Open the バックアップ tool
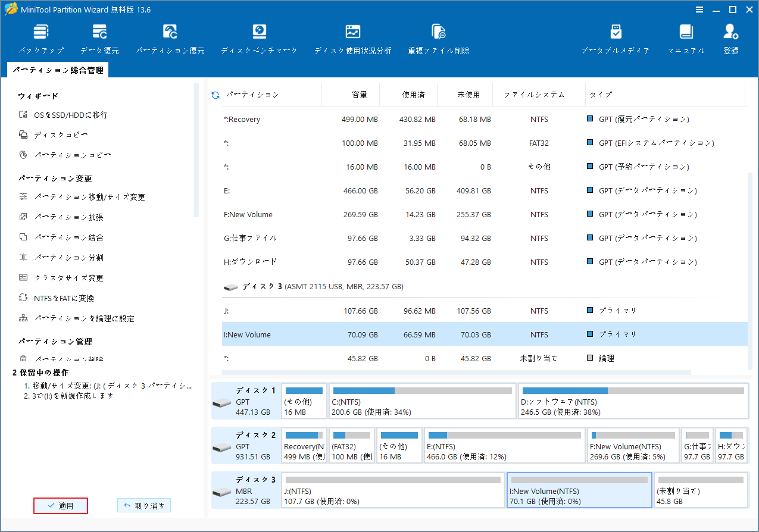The image size is (759, 532). pyautogui.click(x=40, y=40)
